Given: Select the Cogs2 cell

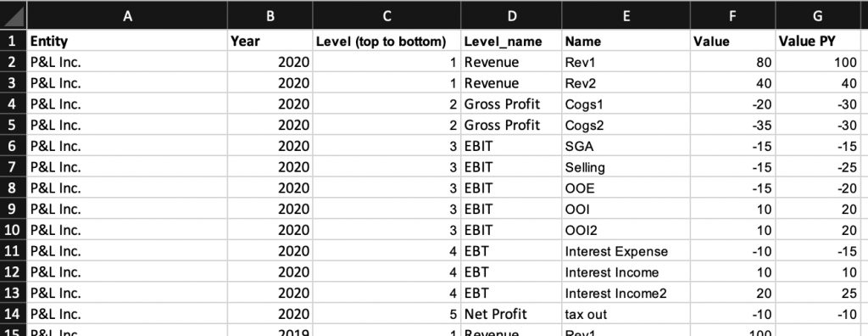Looking at the screenshot, I should point(626,125).
